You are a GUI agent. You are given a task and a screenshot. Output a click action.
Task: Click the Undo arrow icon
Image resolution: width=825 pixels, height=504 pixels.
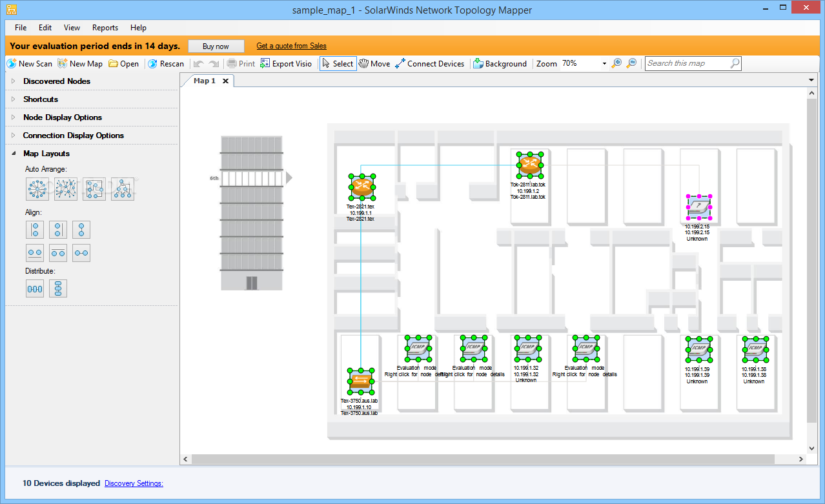pyautogui.click(x=199, y=64)
